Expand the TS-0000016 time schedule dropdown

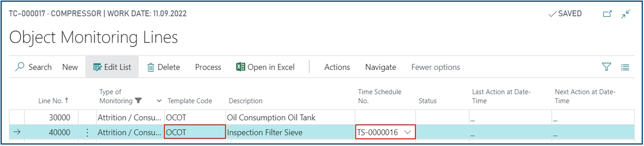tap(407, 132)
